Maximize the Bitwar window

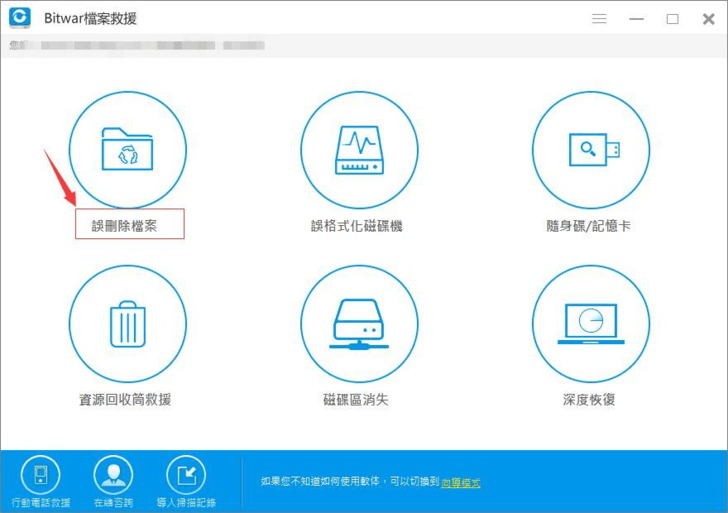tap(672, 19)
